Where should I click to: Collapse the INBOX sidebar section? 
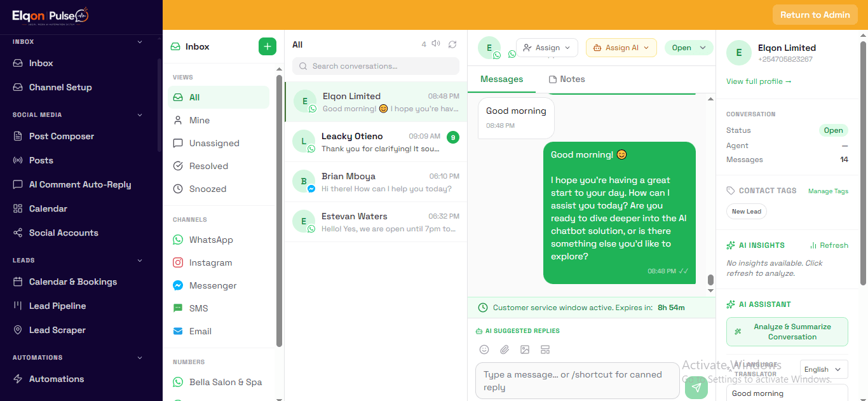140,42
